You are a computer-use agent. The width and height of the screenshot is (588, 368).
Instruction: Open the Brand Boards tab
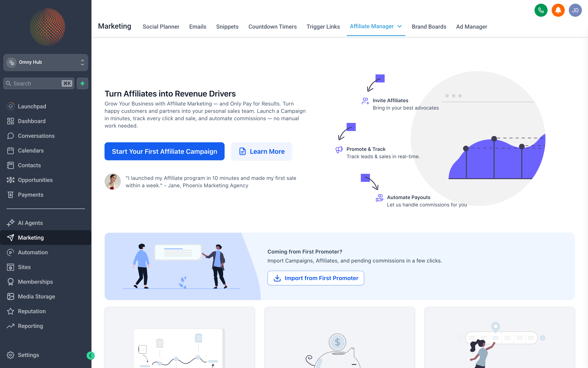(429, 27)
